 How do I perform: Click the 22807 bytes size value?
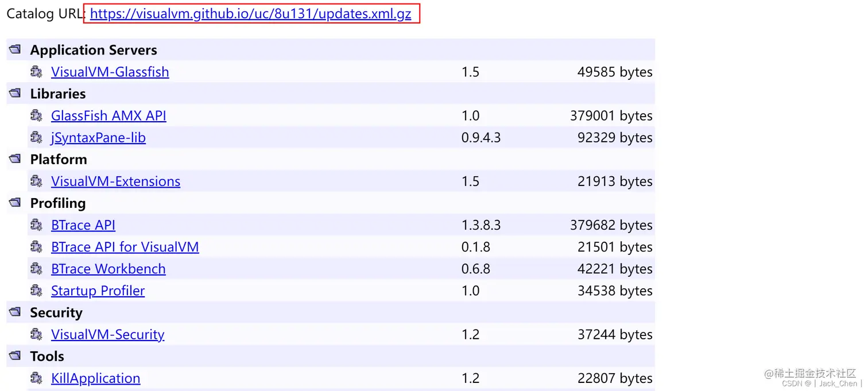pyautogui.click(x=615, y=378)
